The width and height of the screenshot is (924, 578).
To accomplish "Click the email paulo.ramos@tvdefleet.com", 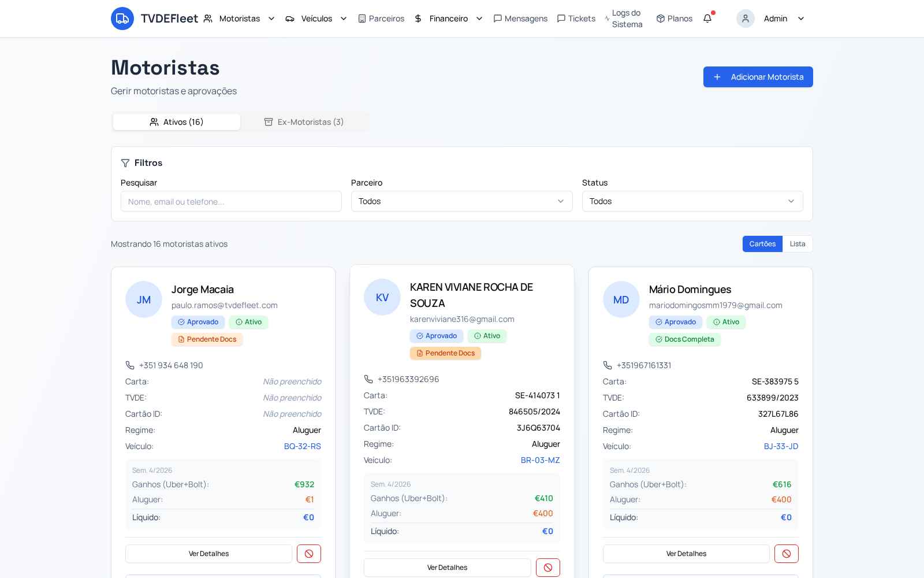I will tap(225, 305).
